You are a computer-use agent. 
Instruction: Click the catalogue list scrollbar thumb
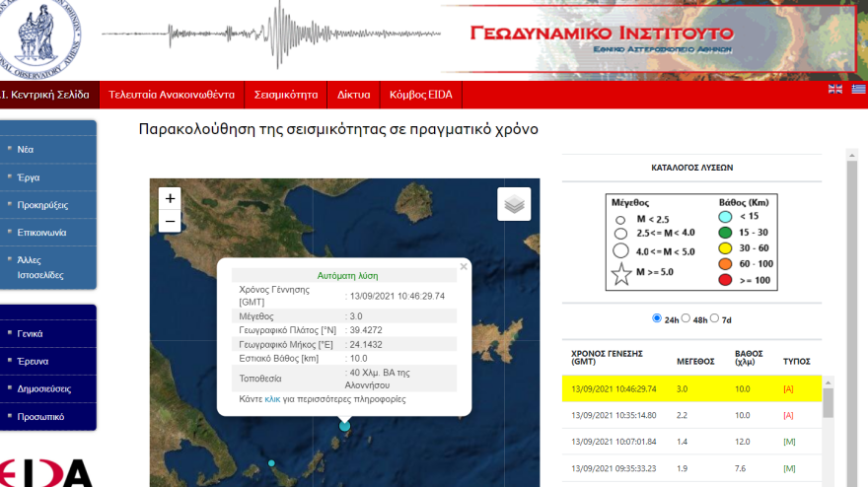click(x=829, y=403)
